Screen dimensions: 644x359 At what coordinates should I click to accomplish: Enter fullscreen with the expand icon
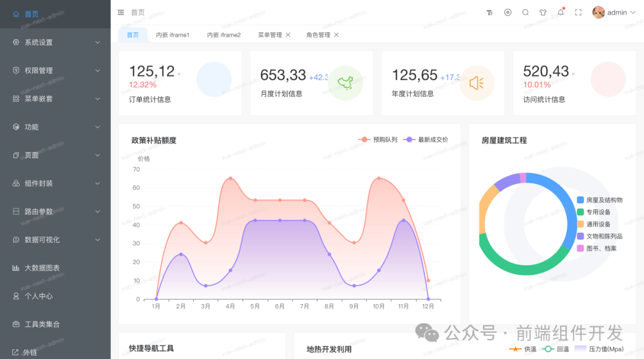tap(577, 11)
